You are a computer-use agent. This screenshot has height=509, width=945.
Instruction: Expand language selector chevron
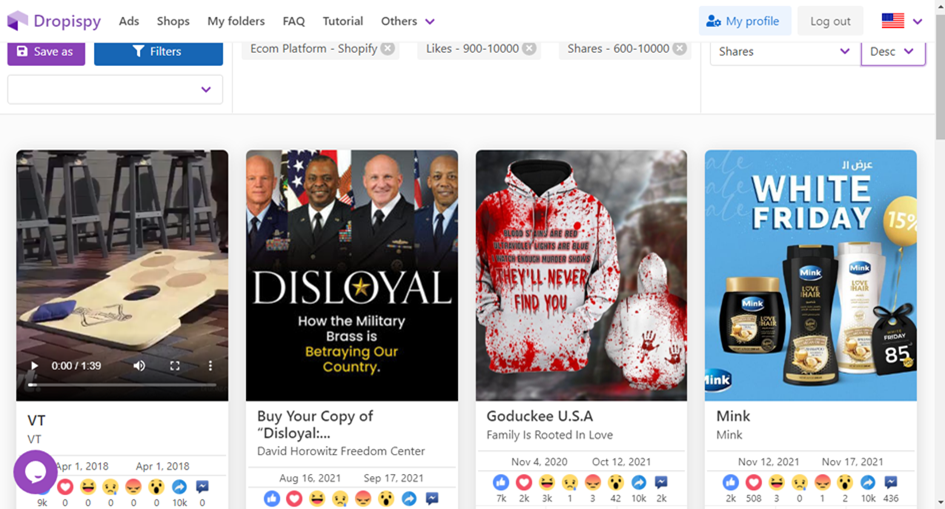pos(917,22)
